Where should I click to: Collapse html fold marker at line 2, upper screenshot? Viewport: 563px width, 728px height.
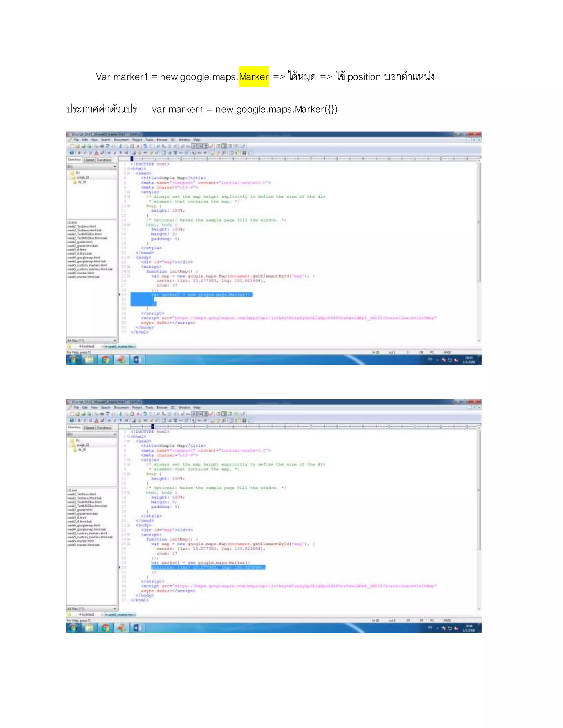(128, 169)
